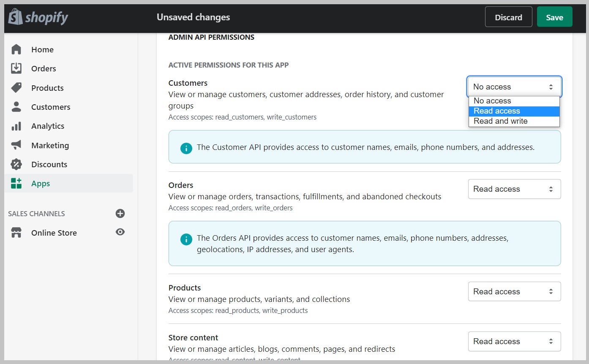Open the Products permission dropdown

point(514,291)
